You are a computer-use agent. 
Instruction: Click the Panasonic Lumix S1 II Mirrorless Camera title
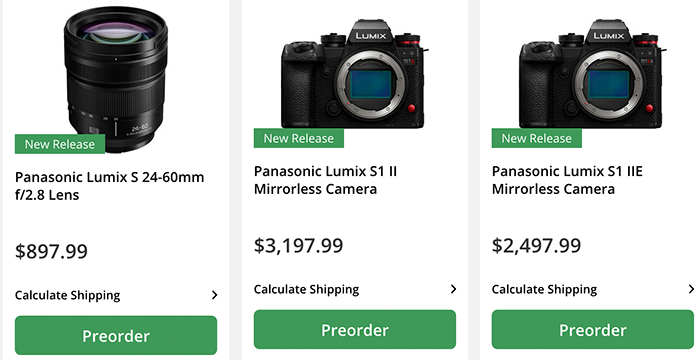click(325, 180)
